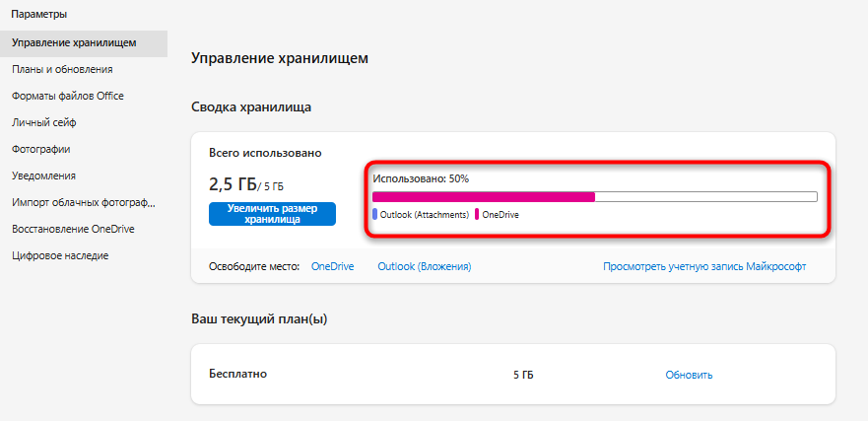Click the Ваш текущий план(ы) heading
The width and height of the screenshot is (868, 421).
tap(260, 319)
